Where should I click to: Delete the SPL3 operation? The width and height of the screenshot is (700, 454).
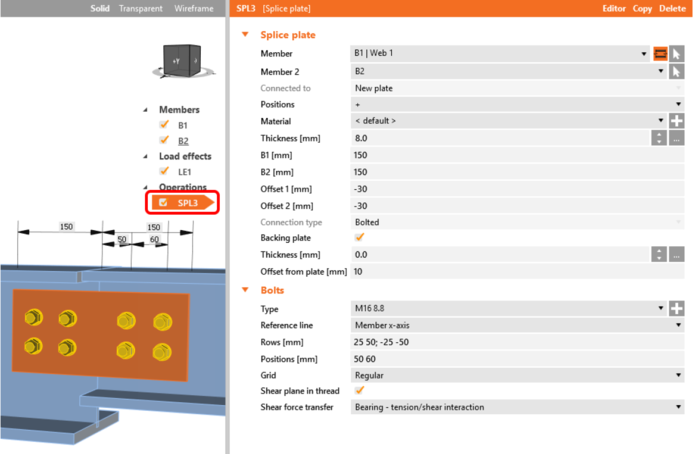(672, 8)
